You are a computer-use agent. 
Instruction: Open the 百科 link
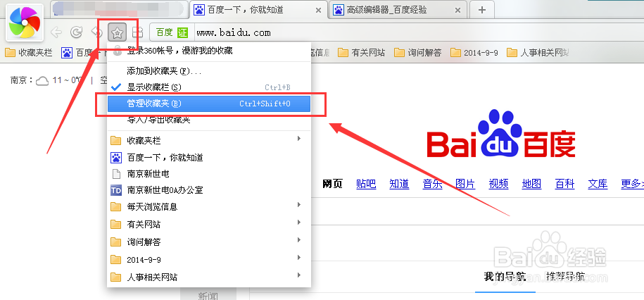[x=564, y=184]
